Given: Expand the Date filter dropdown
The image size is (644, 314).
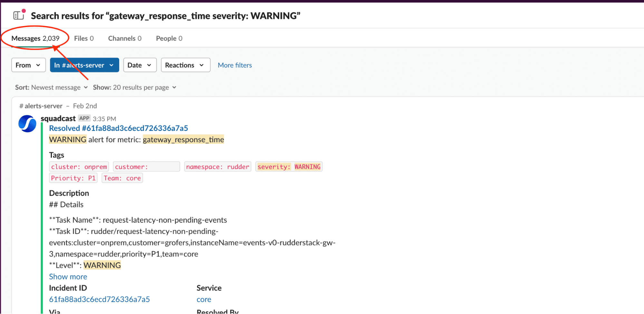Looking at the screenshot, I should pyautogui.click(x=140, y=65).
